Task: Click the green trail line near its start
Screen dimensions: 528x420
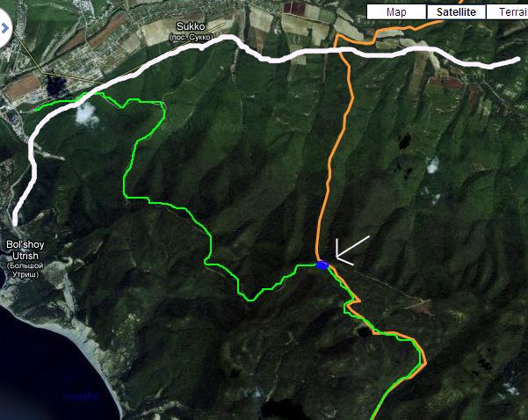Action: pyautogui.click(x=50, y=105)
